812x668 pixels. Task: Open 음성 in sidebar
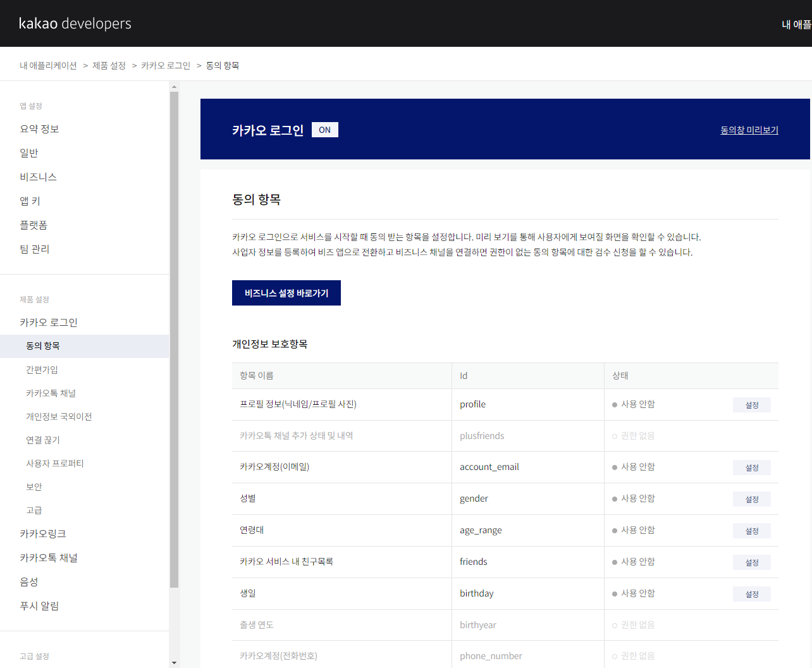(29, 582)
